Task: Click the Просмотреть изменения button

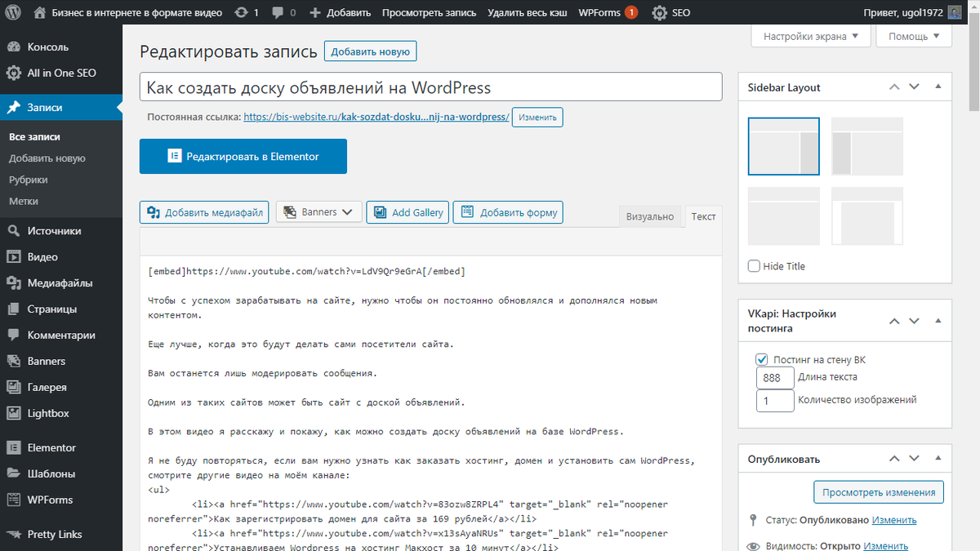Action: point(878,491)
